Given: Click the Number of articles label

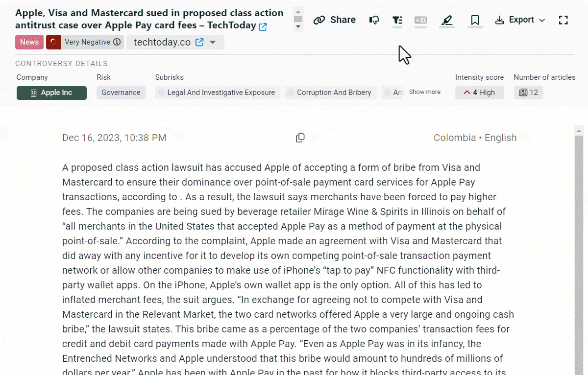Looking at the screenshot, I should (544, 77).
